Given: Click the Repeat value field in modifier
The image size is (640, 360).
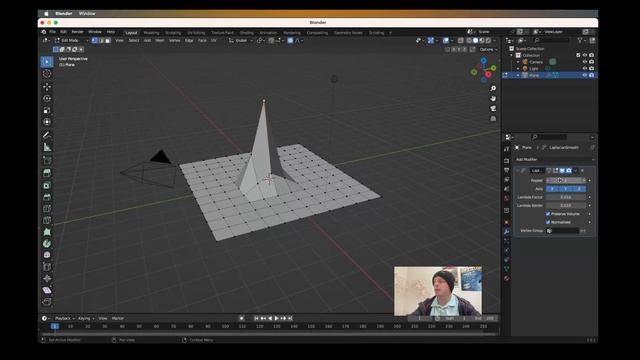Looking at the screenshot, I should [566, 180].
